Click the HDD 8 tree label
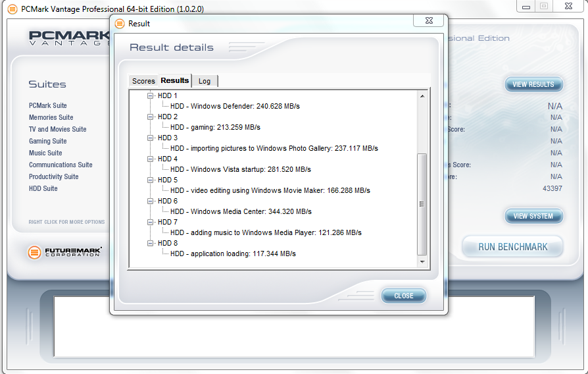This screenshot has height=374, width=588. point(167,243)
